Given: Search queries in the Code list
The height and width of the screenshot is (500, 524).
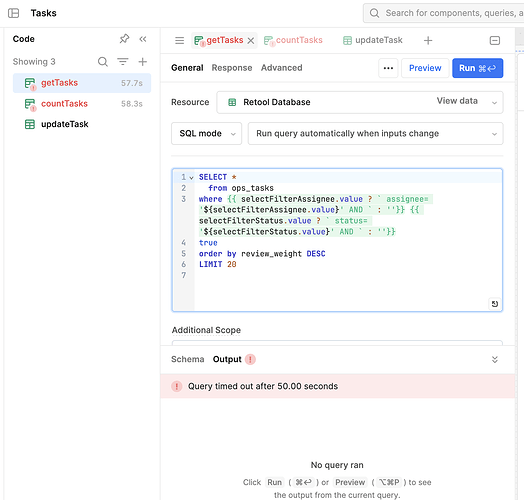Looking at the screenshot, I should (x=103, y=61).
